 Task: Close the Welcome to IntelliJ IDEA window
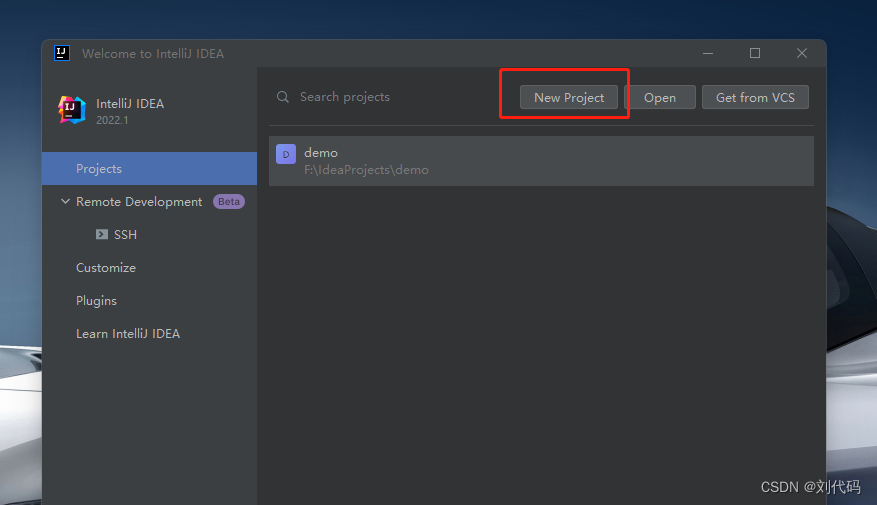pos(801,53)
